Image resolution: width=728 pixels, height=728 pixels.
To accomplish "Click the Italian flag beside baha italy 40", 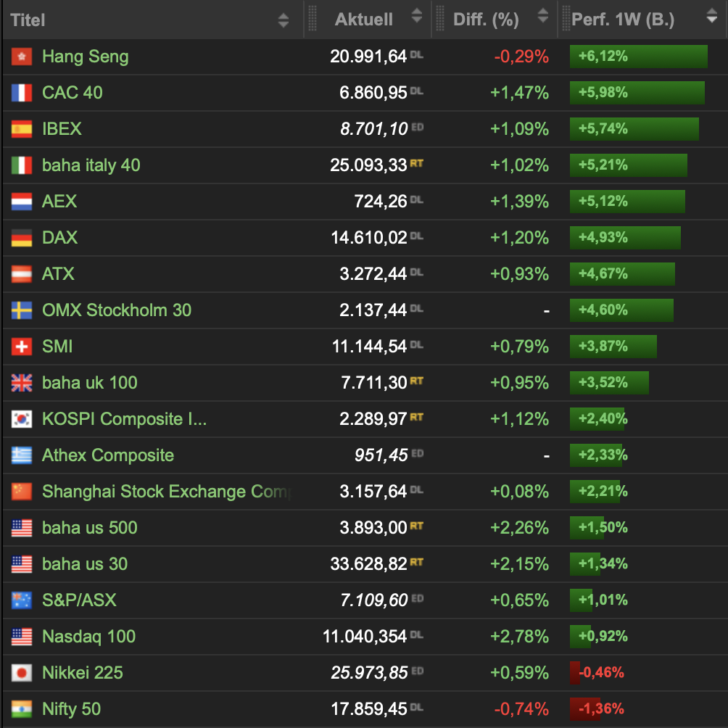I will click(22, 165).
